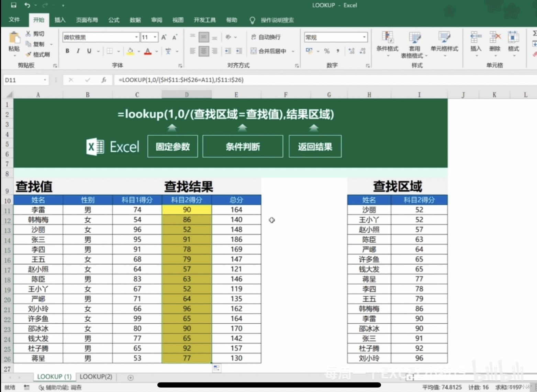The width and height of the screenshot is (537, 392).
Task: Select cell D11 with value 90
Action: pos(187,210)
